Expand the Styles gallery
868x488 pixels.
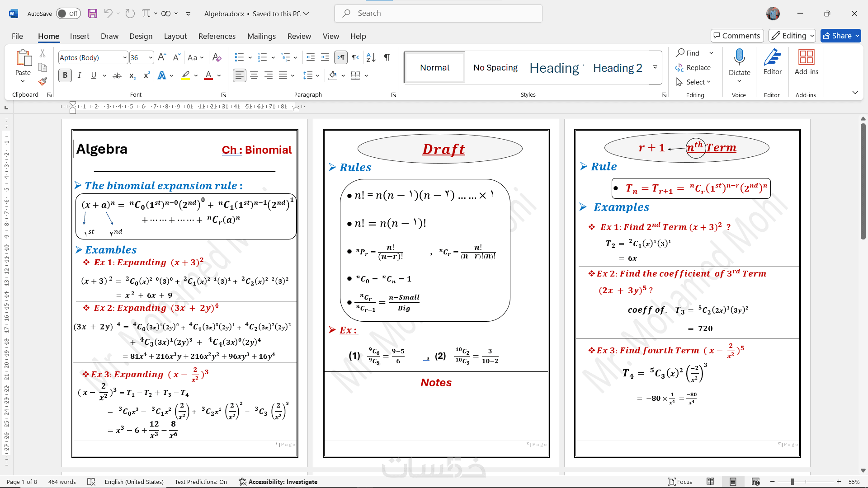655,67
